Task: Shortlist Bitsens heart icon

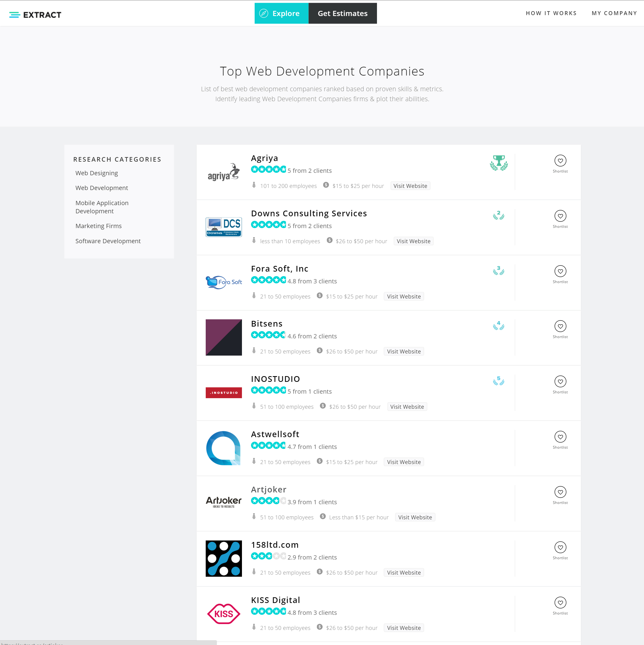Action: (560, 327)
